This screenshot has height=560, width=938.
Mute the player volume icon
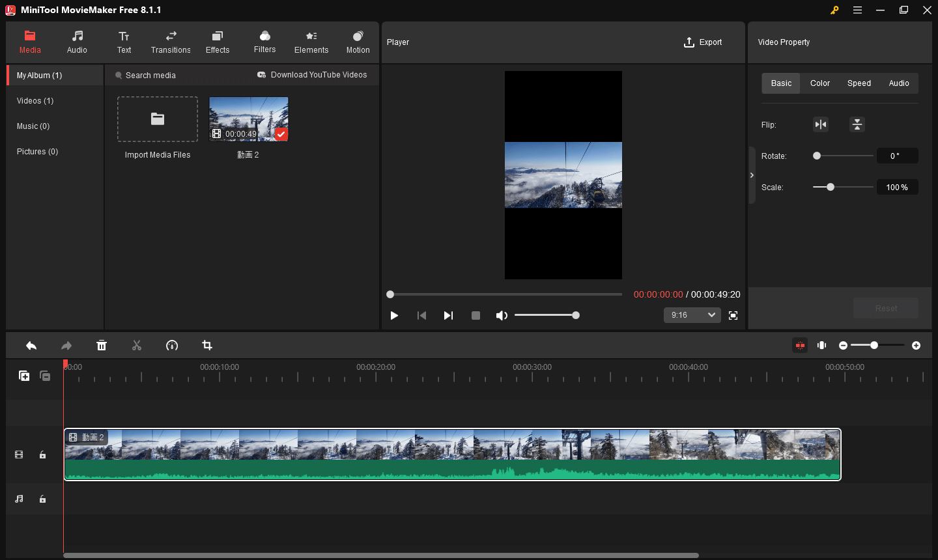click(501, 315)
